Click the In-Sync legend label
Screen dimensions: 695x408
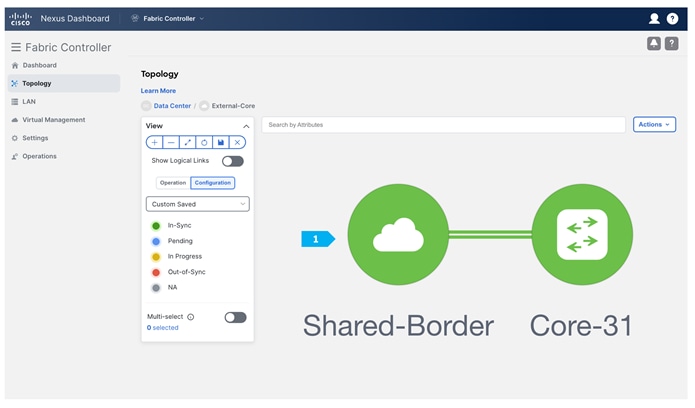[180, 225]
